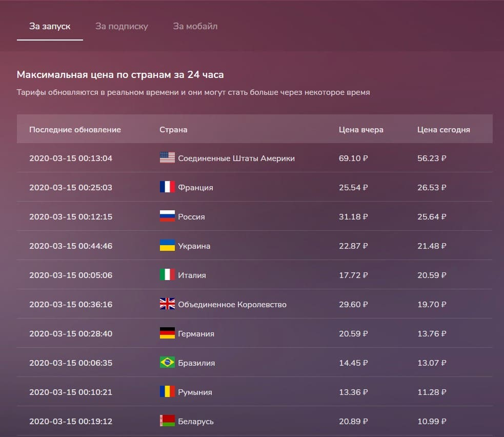Click timestamp 2020-03-15 00:05:06

tap(71, 275)
